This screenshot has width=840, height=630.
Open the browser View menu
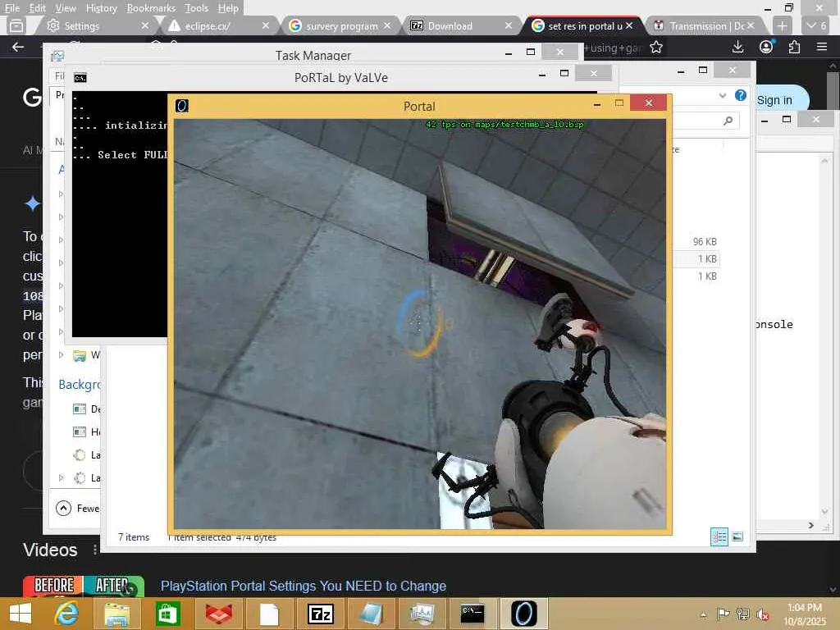tap(66, 8)
